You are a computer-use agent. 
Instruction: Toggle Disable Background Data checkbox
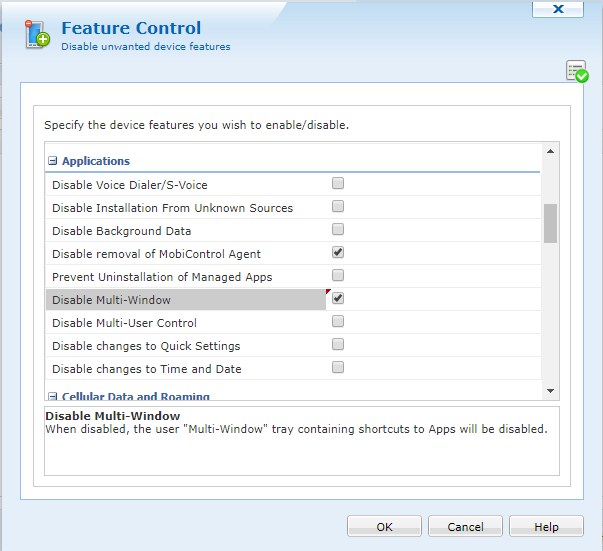pyautogui.click(x=338, y=230)
